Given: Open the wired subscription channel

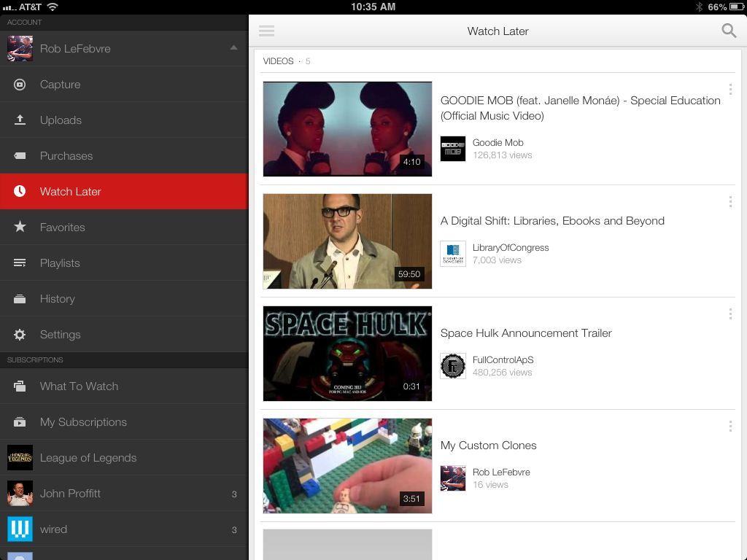Looking at the screenshot, I should pyautogui.click(x=53, y=529).
